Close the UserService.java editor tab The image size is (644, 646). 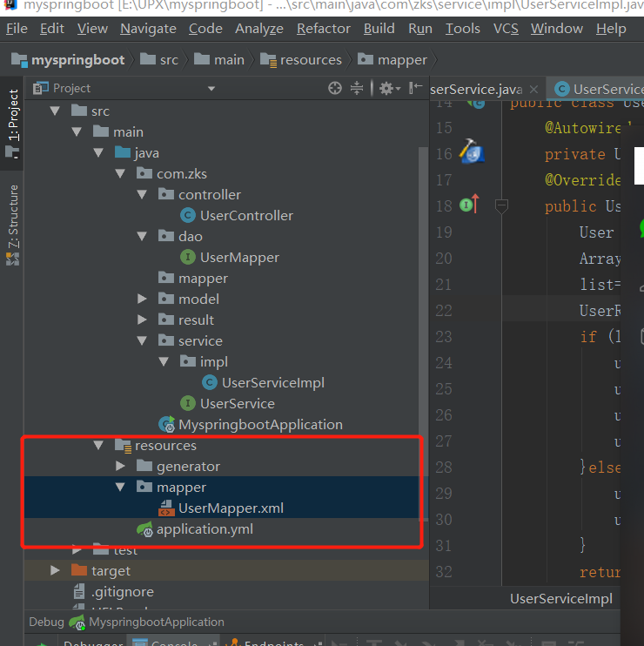click(x=533, y=89)
